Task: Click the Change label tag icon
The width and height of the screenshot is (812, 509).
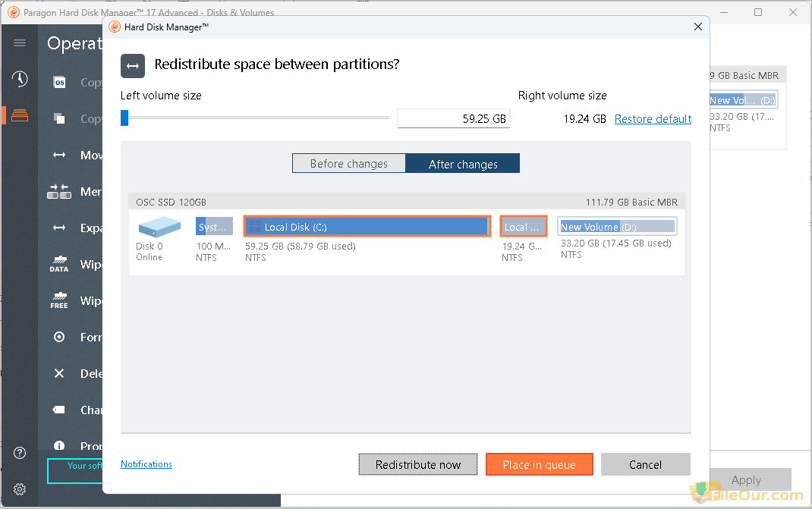Action: click(x=59, y=410)
